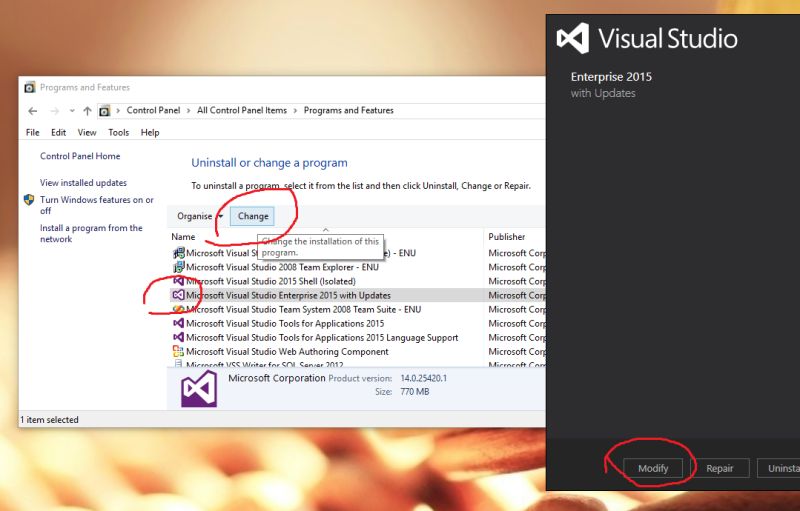Select All Control Panel Items breadcrumb

point(242,110)
